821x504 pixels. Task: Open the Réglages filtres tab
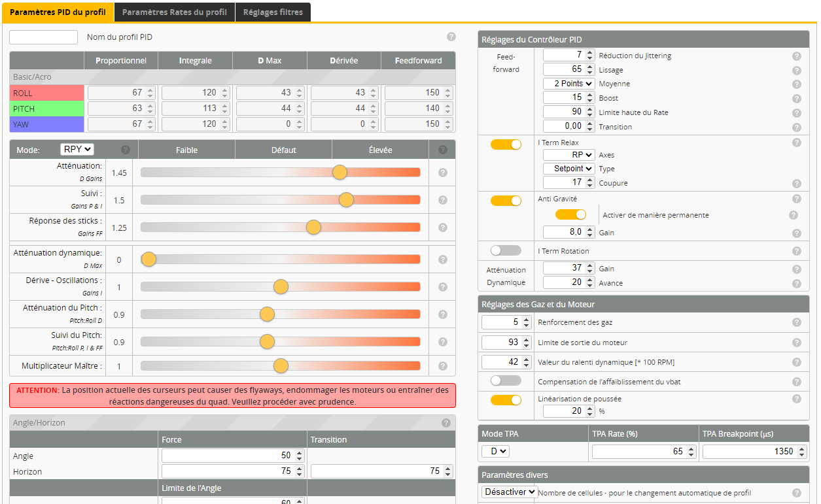click(x=273, y=12)
